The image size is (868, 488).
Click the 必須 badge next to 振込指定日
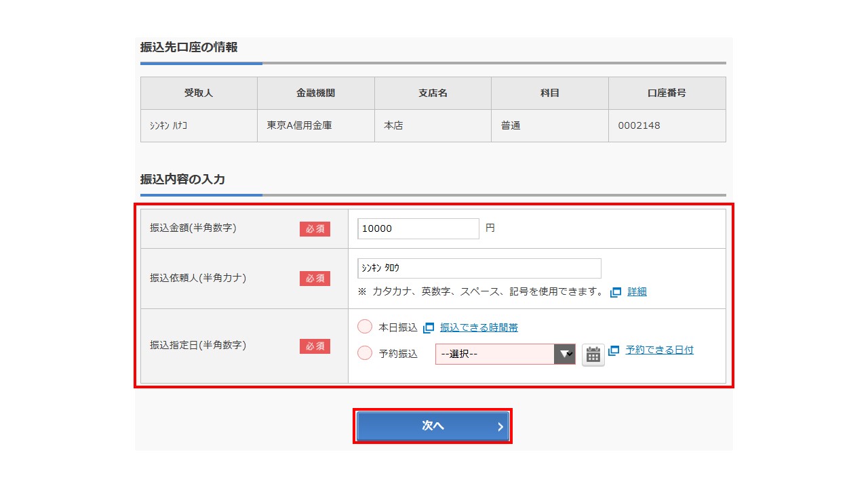pyautogui.click(x=315, y=346)
